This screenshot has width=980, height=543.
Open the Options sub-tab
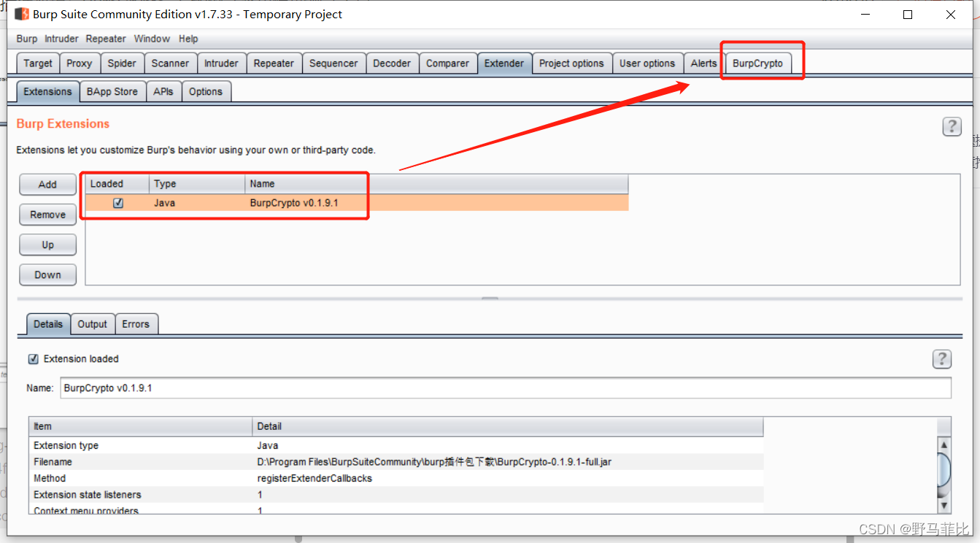click(206, 91)
